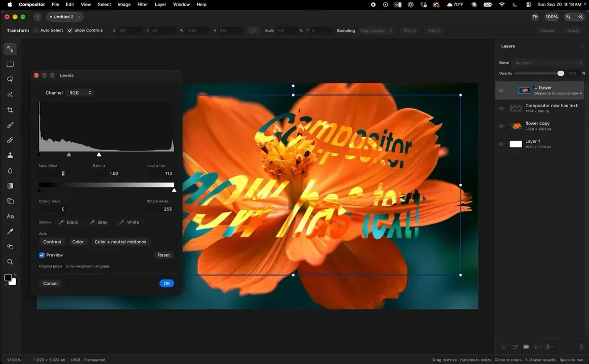Select the zoom magnifier tool in the toolbar

(x=10, y=262)
